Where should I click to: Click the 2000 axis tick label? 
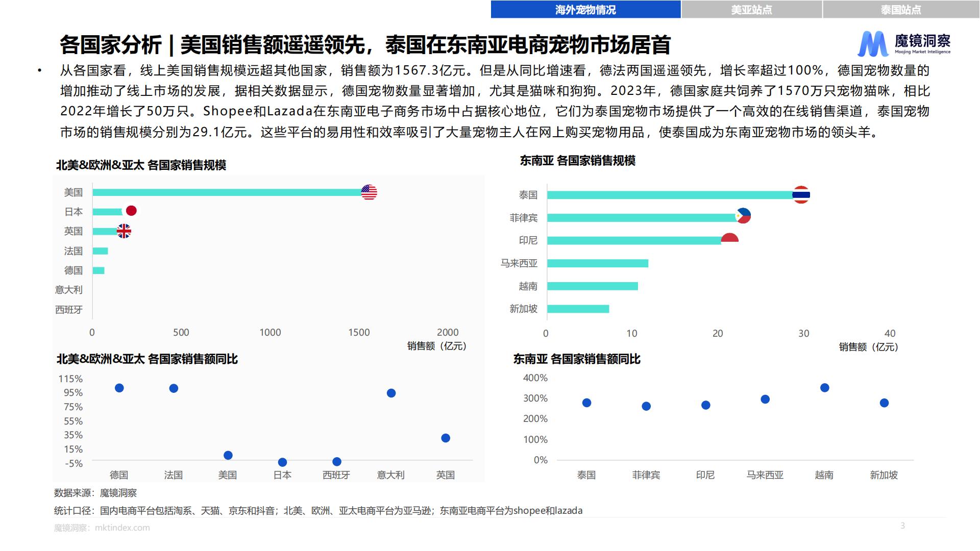[x=448, y=332]
